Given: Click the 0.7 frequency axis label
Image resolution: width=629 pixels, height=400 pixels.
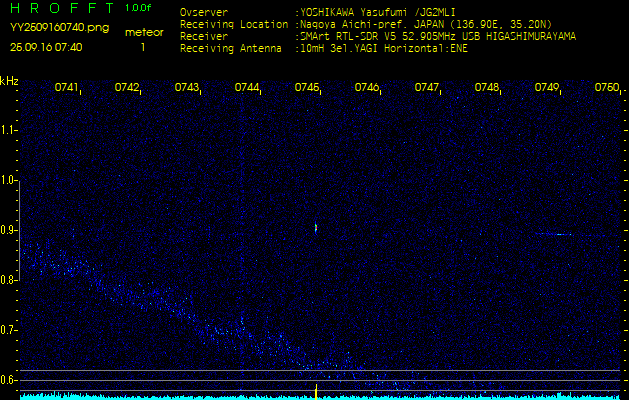Looking at the screenshot, I should tap(9, 329).
